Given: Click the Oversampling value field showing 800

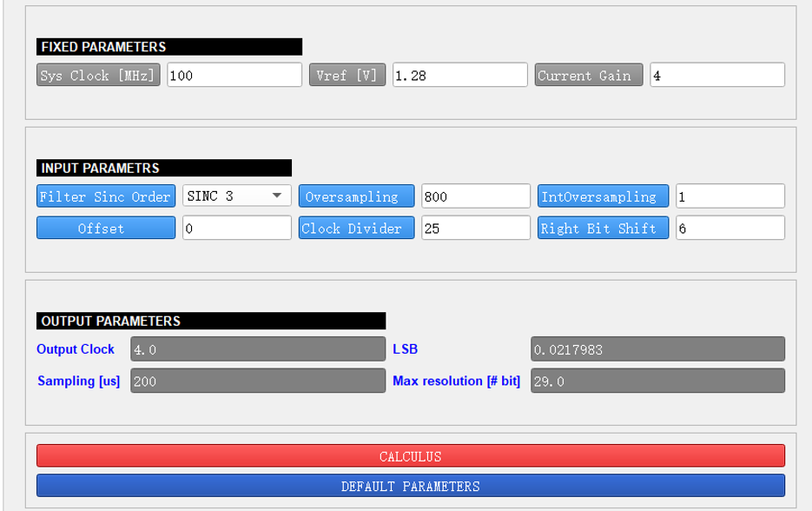Looking at the screenshot, I should click(475, 196).
